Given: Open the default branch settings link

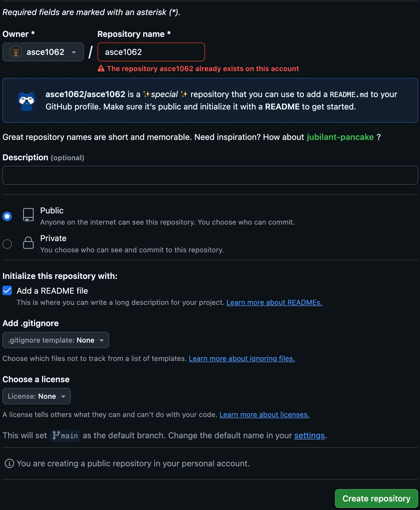Looking at the screenshot, I should pyautogui.click(x=309, y=436).
